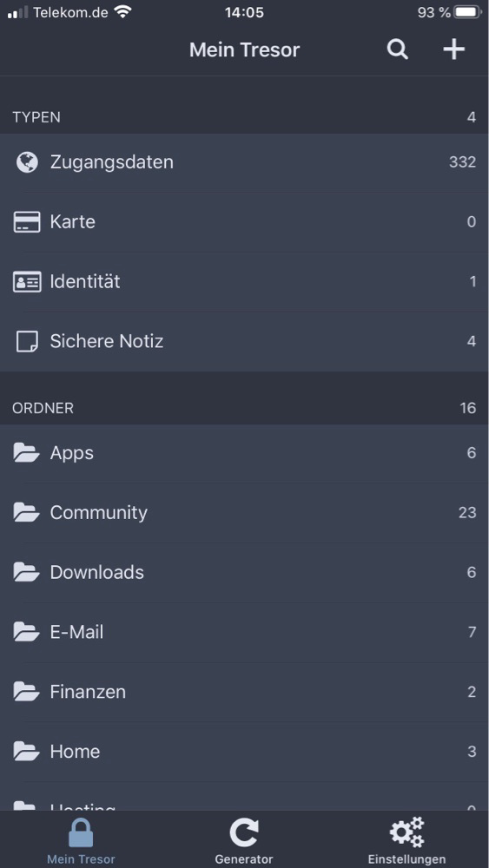
Task: Open the Sichere Notiz entries
Action: [244, 341]
